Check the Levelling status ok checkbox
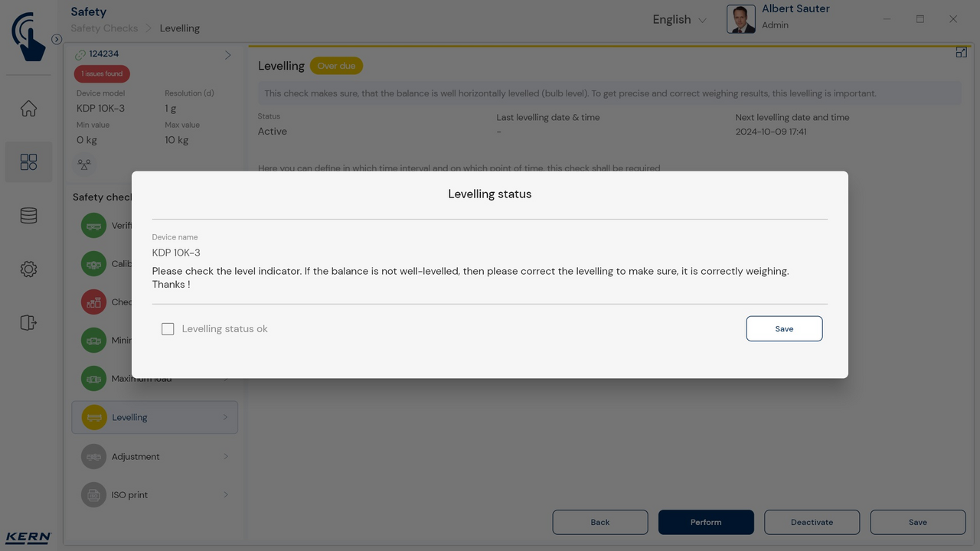980x551 pixels. click(168, 329)
